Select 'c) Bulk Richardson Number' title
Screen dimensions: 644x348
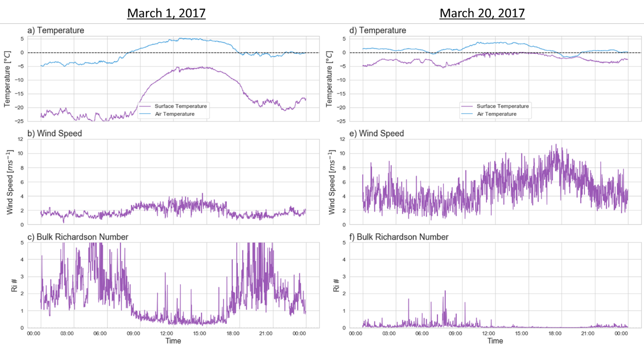pyautogui.click(x=78, y=237)
